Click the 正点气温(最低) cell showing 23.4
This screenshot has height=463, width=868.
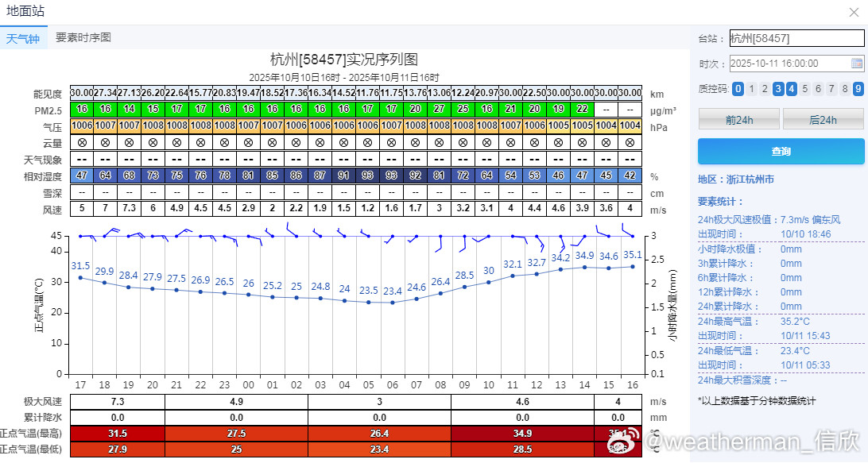click(x=379, y=449)
